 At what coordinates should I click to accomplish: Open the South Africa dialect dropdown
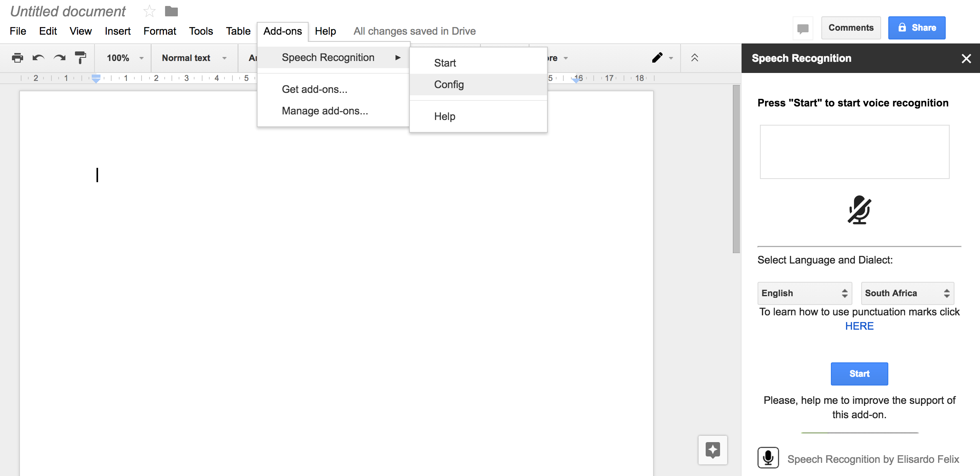coord(907,293)
